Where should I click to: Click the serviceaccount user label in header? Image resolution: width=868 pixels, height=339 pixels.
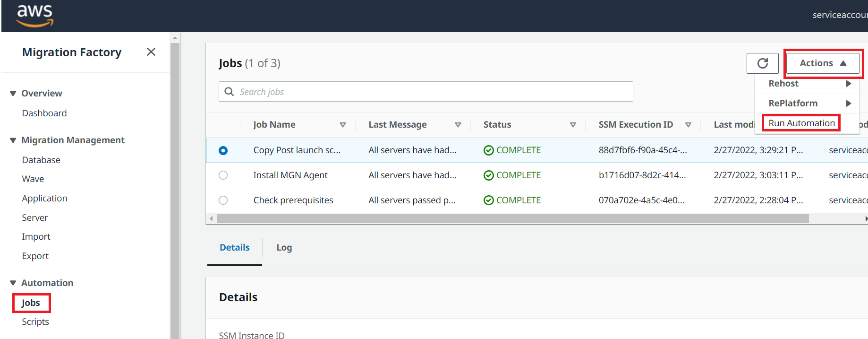point(840,15)
